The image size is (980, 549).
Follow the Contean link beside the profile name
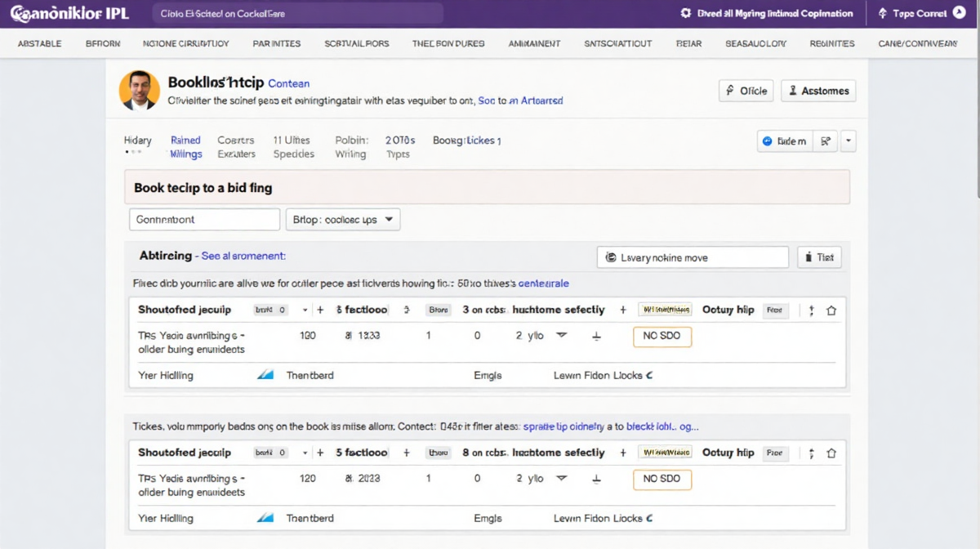289,83
